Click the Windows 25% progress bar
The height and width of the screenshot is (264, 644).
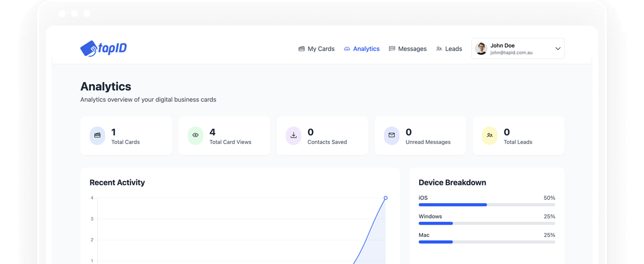click(x=487, y=223)
